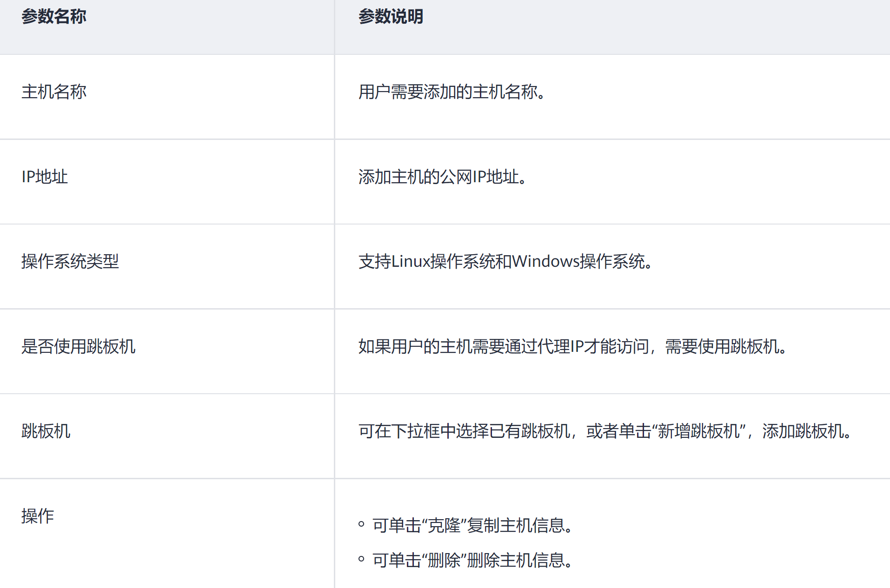This screenshot has width=890, height=588.
Task: Select the 操作系统类型 parameter cell
Action: (70, 262)
